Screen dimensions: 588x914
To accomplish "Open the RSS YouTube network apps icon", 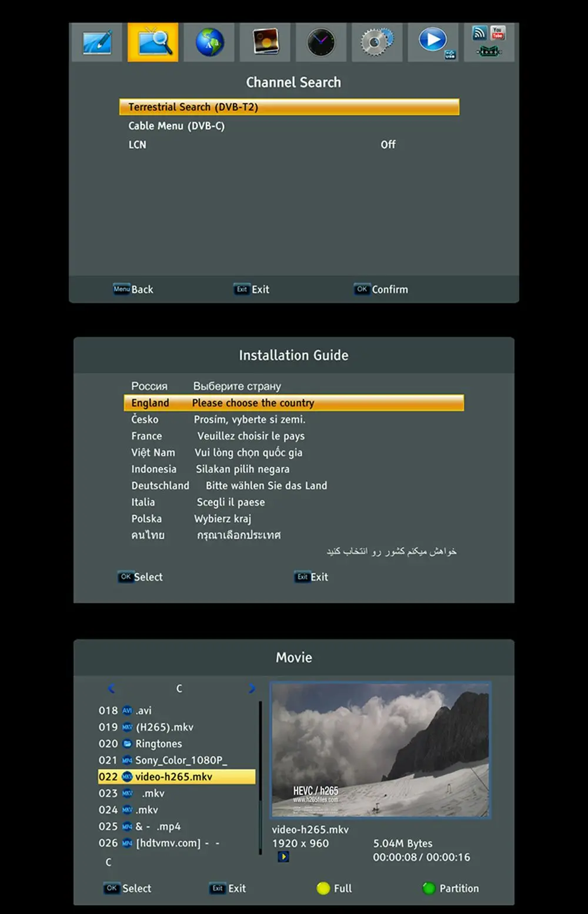I will click(x=489, y=42).
